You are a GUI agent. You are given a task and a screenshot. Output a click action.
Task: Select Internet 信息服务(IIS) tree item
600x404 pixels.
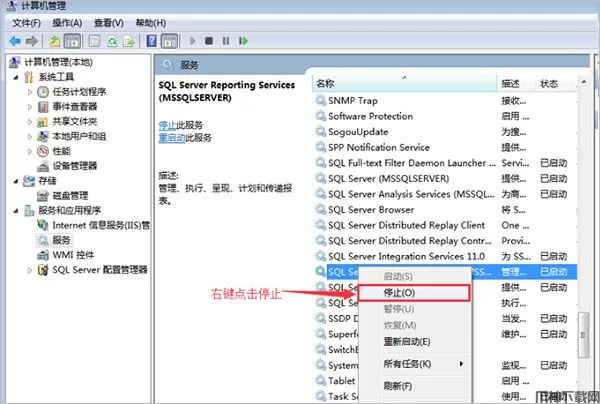coord(101,225)
